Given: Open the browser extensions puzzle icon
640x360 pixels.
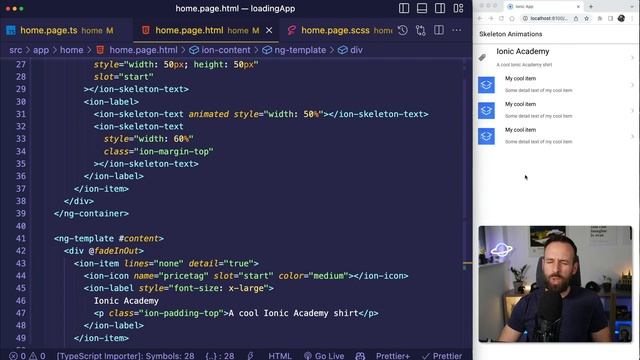Looking at the screenshot, I should coord(600,18).
